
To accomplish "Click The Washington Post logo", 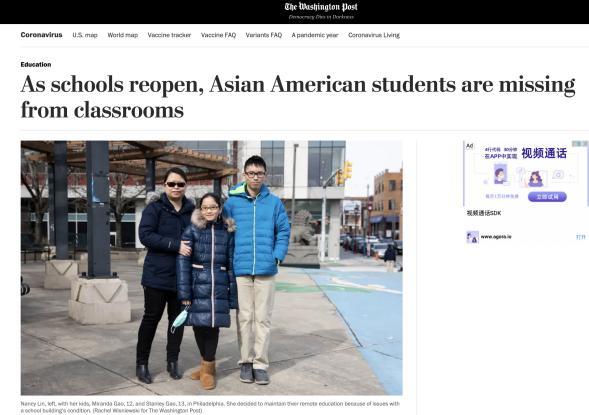I will tap(321, 7).
